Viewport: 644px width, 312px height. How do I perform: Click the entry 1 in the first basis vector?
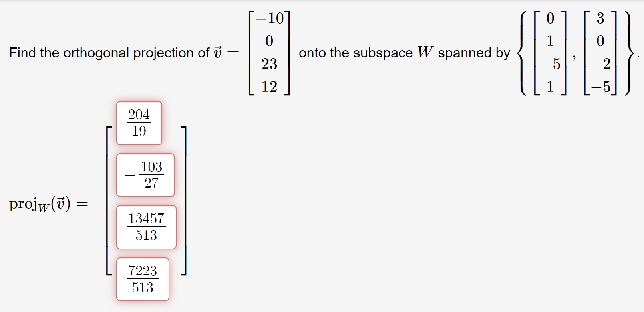pyautogui.click(x=550, y=40)
